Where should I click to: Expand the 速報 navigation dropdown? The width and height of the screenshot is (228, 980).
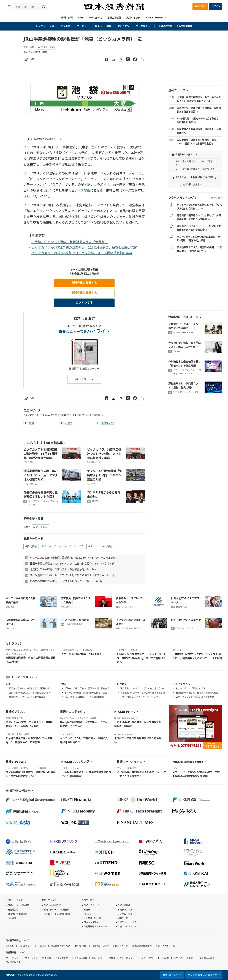pyautogui.click(x=53, y=26)
